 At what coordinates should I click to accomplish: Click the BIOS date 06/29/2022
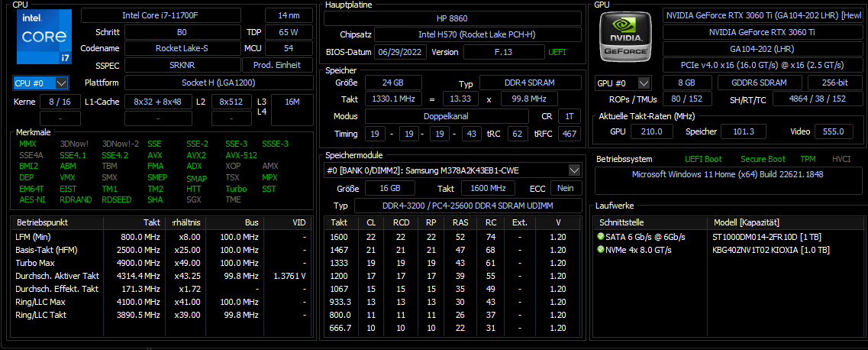[x=400, y=52]
